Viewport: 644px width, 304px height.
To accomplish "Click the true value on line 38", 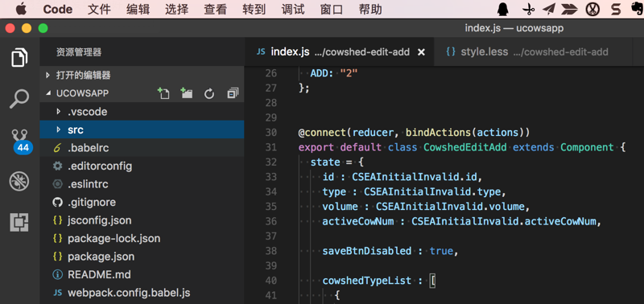I will pos(441,251).
